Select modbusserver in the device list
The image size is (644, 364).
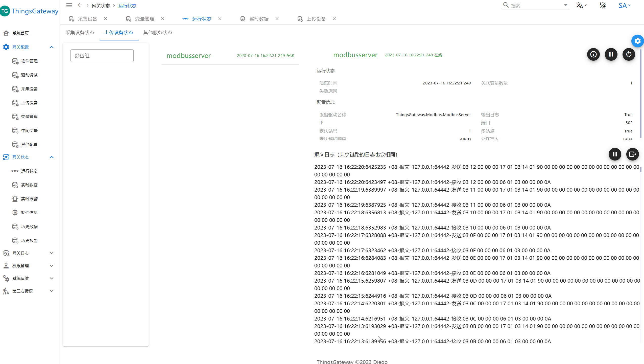pos(188,56)
